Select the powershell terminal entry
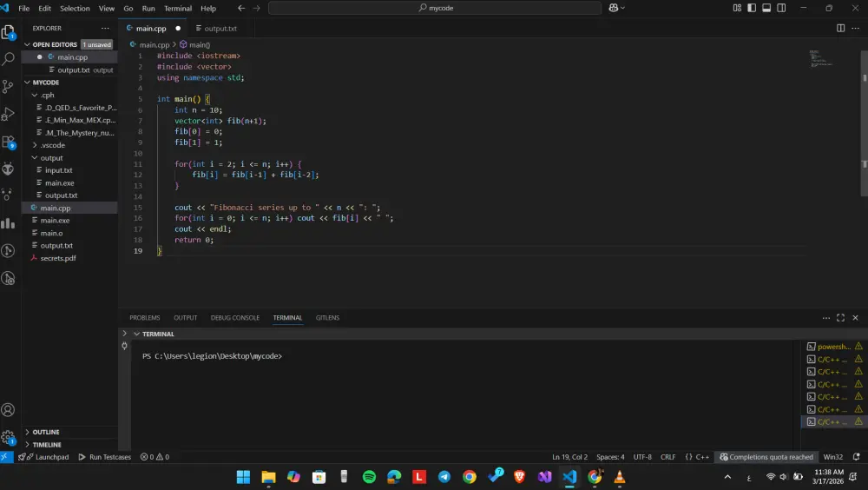868x490 pixels. coord(833,347)
